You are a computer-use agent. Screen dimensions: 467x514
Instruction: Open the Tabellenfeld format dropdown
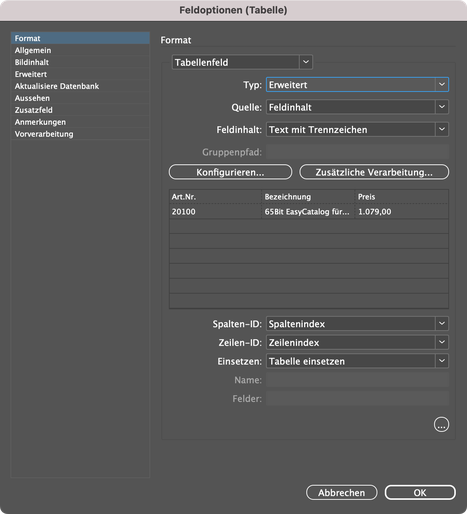[242, 62]
